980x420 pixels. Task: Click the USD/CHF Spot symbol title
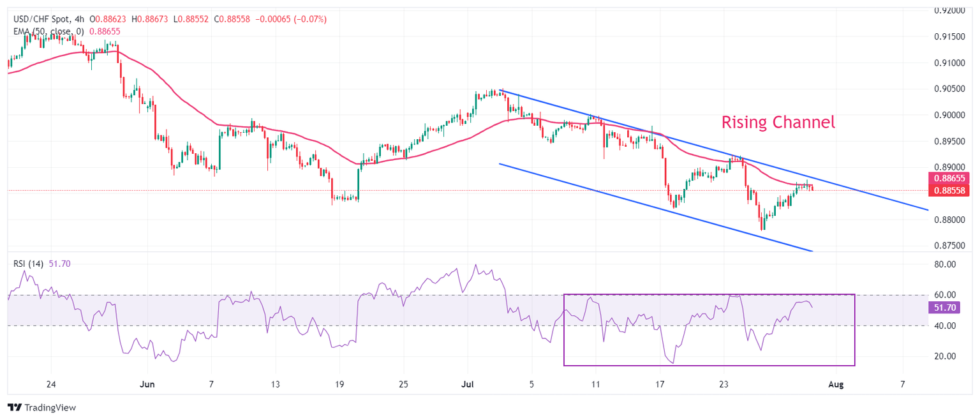pos(38,20)
